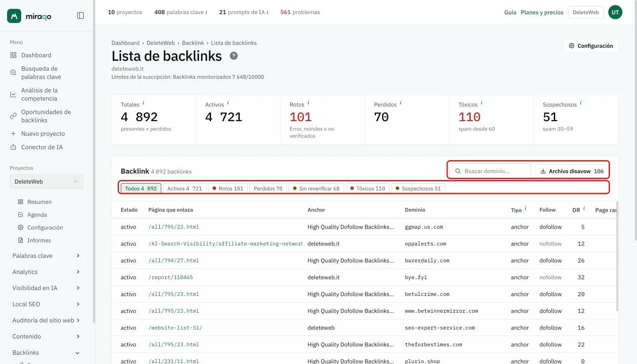Click the Dominio column header

click(415, 210)
